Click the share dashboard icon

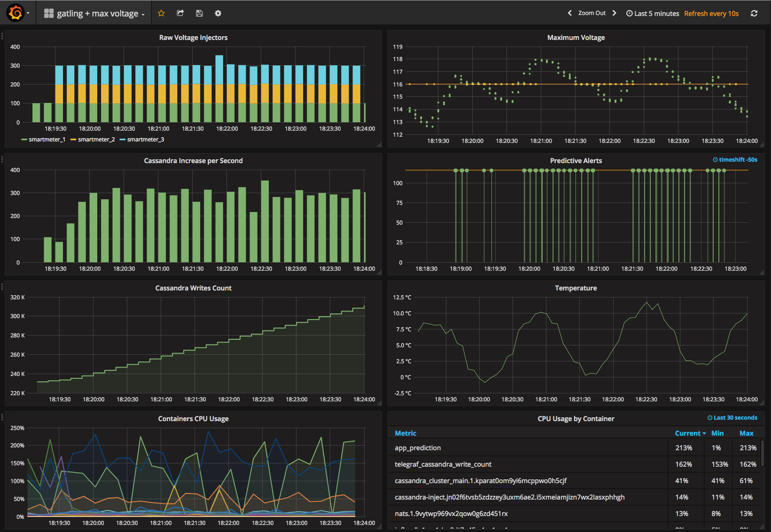tap(180, 13)
